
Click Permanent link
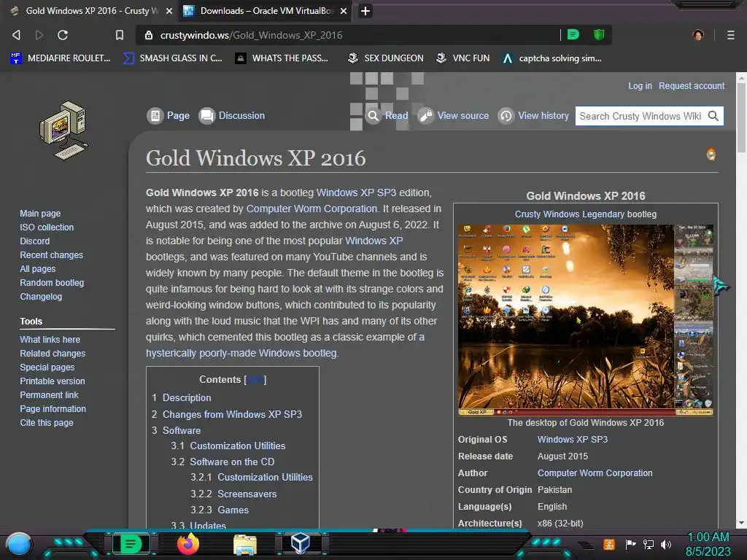pyautogui.click(x=49, y=394)
